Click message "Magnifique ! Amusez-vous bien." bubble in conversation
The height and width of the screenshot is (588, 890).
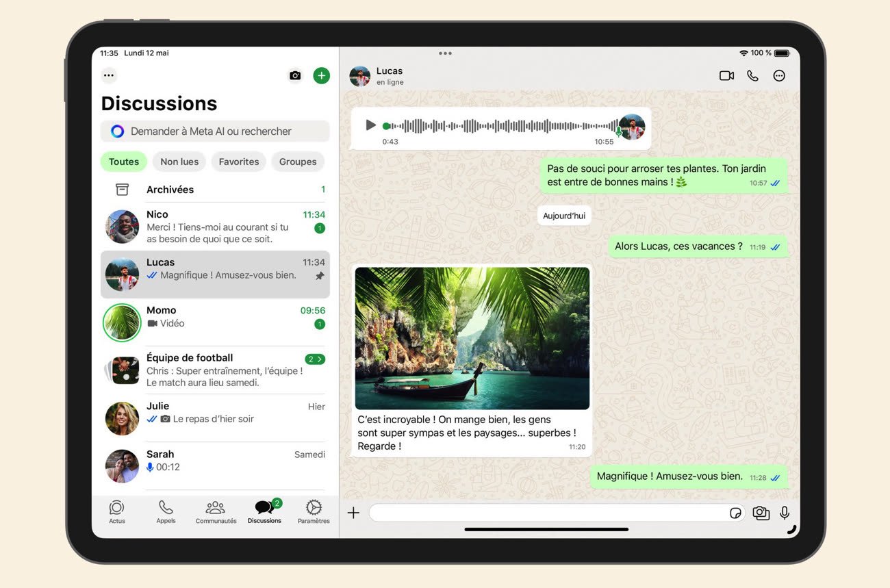click(x=689, y=476)
